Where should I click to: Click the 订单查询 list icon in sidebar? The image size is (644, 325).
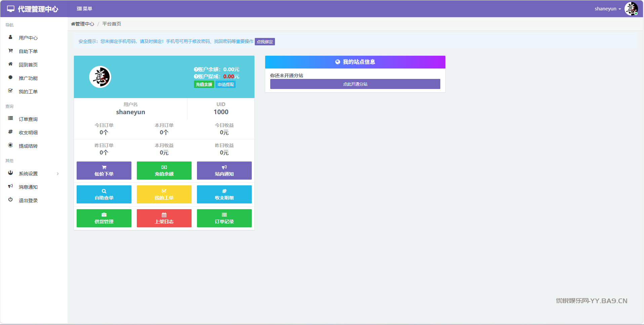click(10, 119)
